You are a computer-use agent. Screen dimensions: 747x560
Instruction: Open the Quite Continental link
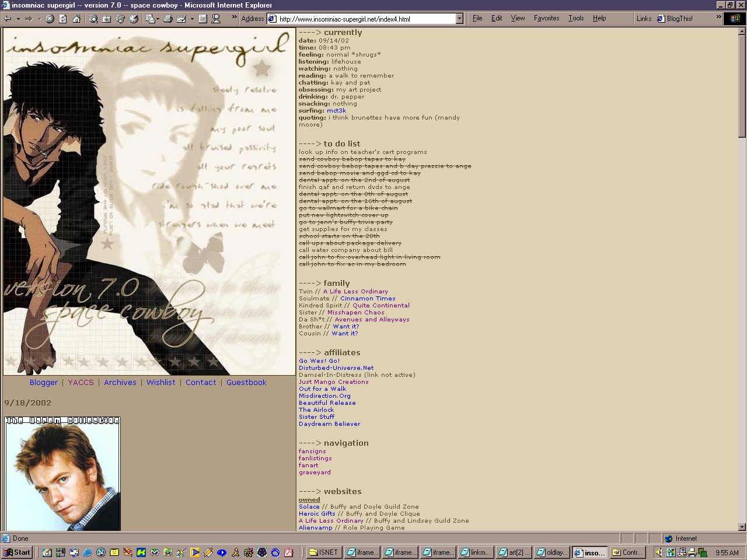point(381,306)
